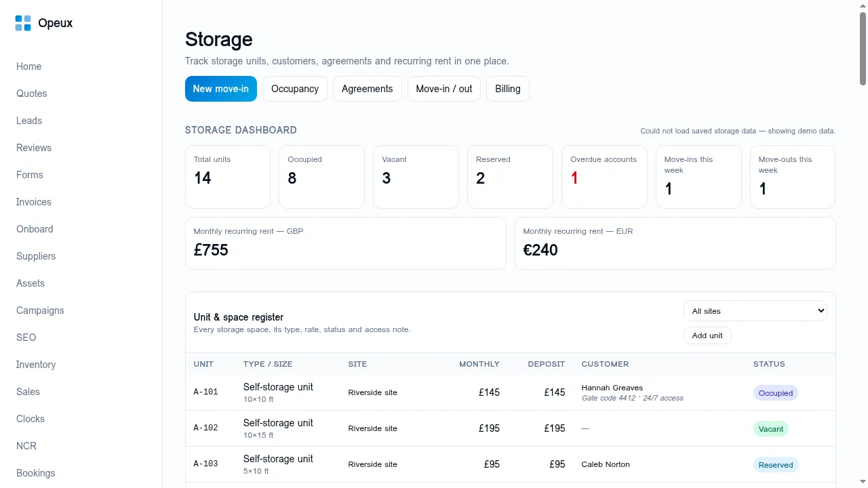Switch to the Billing tab
The height and width of the screenshot is (488, 868).
click(508, 89)
